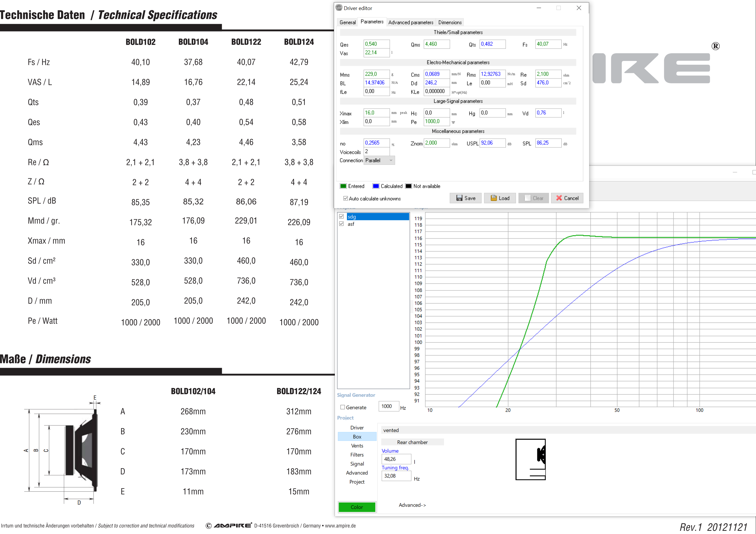Image resolution: width=756 pixels, height=534 pixels.
Task: Open Project entry in the side menu
Action: [357, 482]
